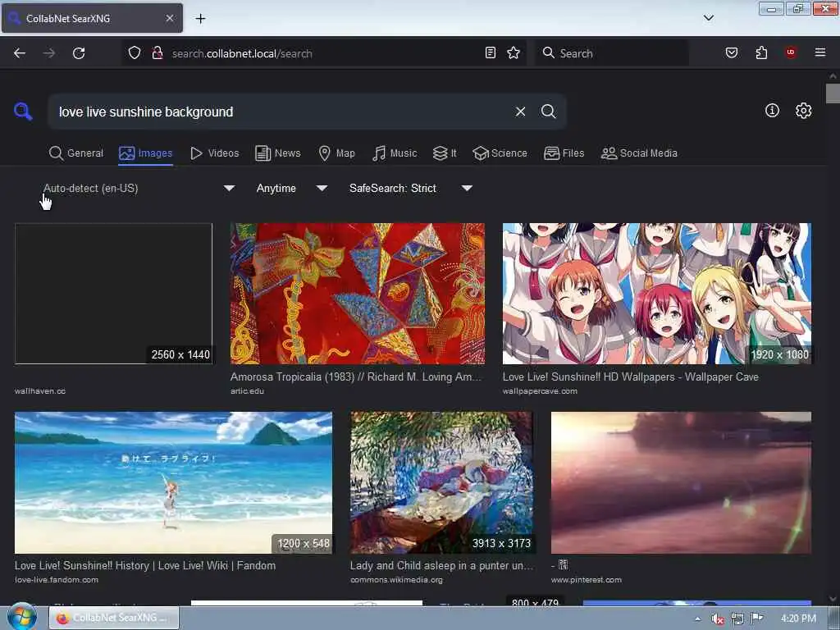This screenshot has width=840, height=630.
Task: Open the About info icon
Action: [x=772, y=111]
